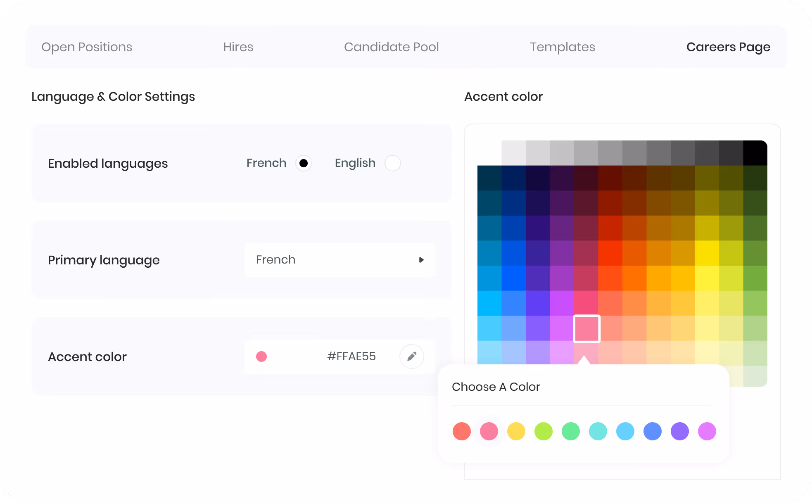Image resolution: width=812 pixels, height=504 pixels.
Task: Click the pink dot beside #FFAE55
Action: (261, 357)
